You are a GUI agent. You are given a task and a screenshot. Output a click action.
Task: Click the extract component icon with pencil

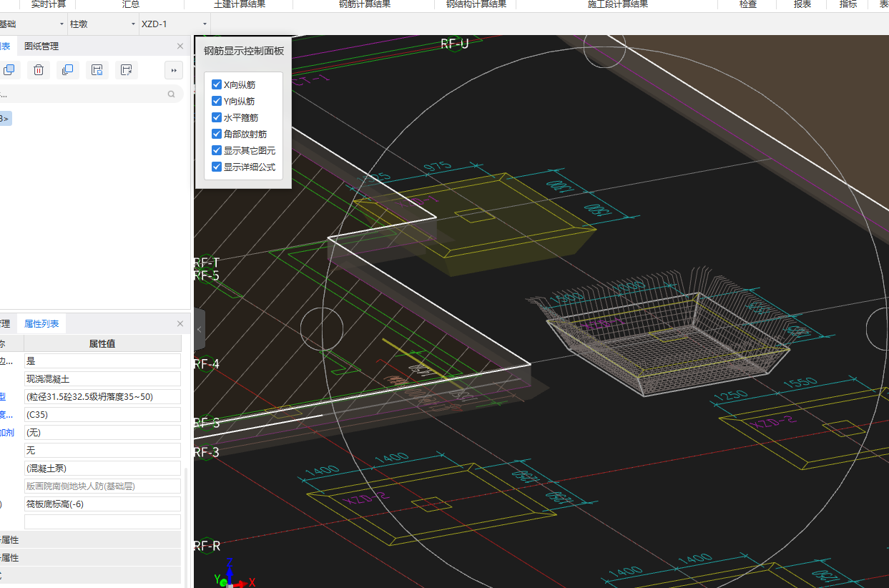click(x=127, y=69)
